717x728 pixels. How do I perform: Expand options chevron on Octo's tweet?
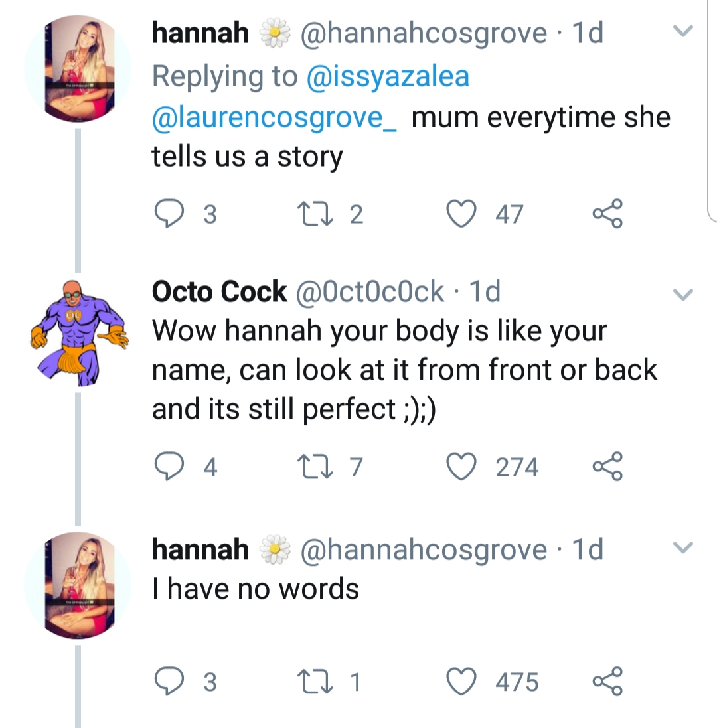click(682, 293)
